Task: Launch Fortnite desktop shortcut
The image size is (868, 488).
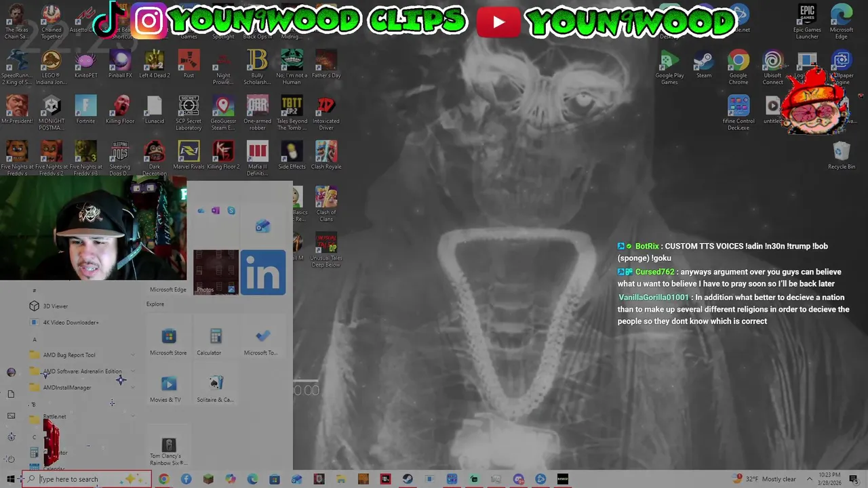Action: point(85,110)
